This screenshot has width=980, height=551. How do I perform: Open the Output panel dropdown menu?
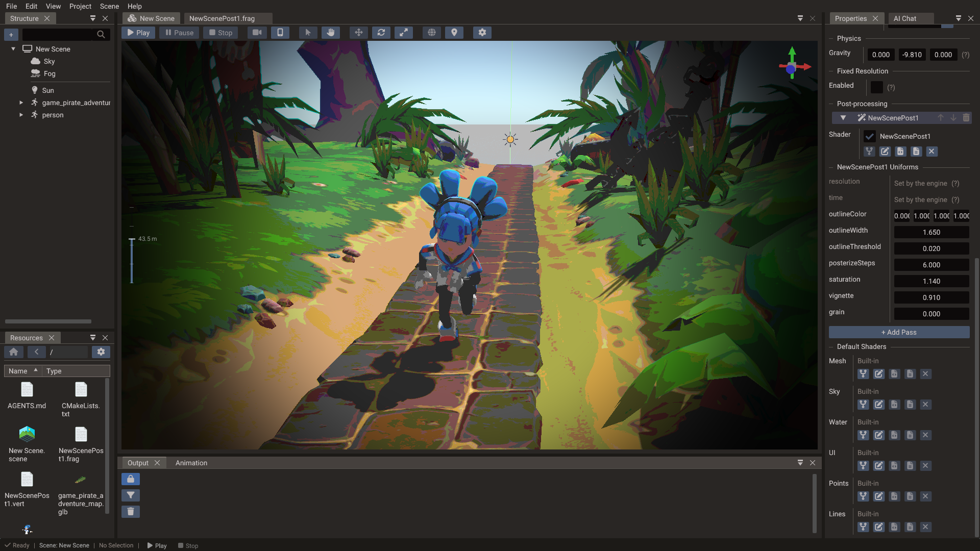pyautogui.click(x=800, y=463)
